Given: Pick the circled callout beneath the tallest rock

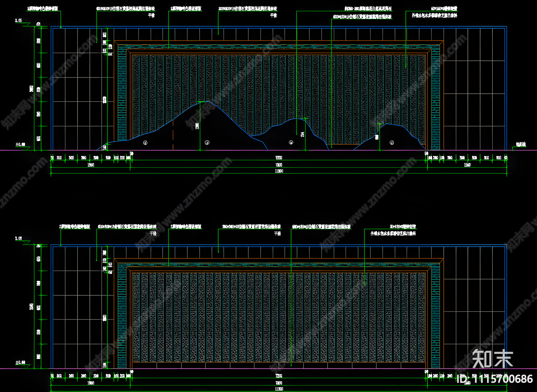Looking at the screenshot, I should click(207, 143).
